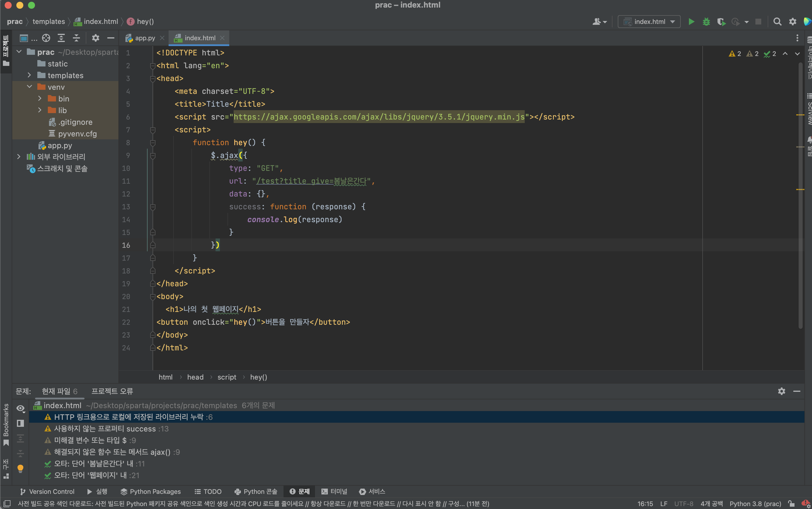The height and width of the screenshot is (509, 812).
Task: Collapse the venv folder
Action: (30, 87)
